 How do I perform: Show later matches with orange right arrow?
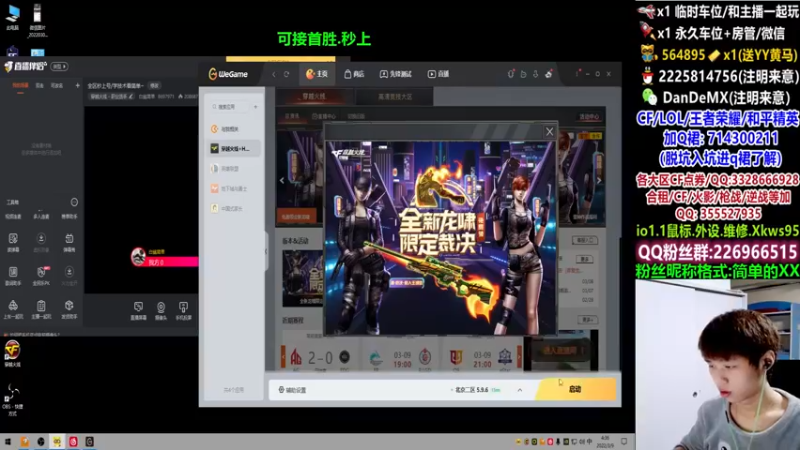point(519,357)
